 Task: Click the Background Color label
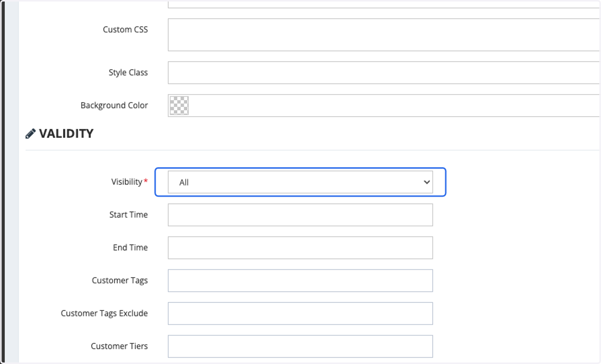(114, 106)
